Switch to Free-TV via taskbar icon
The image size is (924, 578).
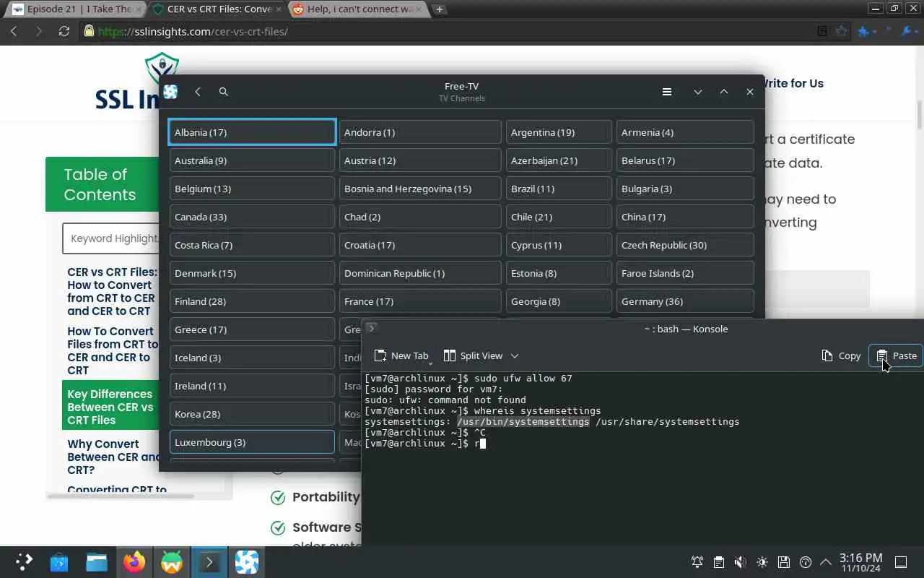pos(247,561)
